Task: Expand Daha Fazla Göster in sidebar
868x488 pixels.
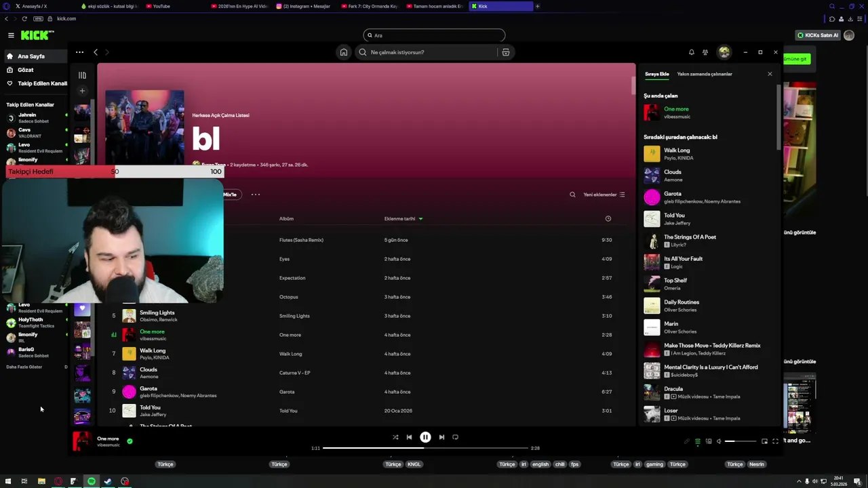Action: pos(24,367)
